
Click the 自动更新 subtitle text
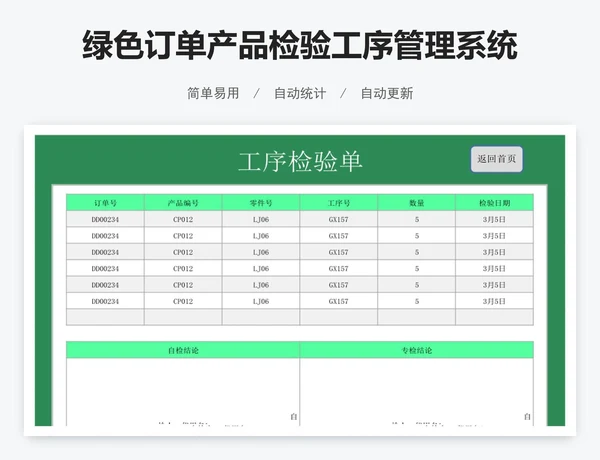point(387,93)
